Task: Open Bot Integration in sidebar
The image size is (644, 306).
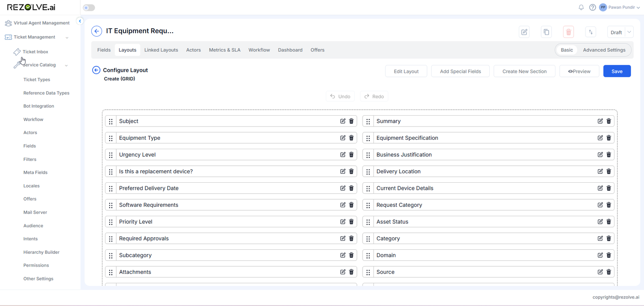Action: tap(38, 106)
